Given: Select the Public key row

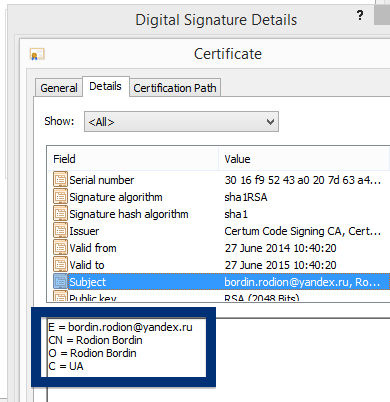Looking at the screenshot, I should tap(218, 296).
